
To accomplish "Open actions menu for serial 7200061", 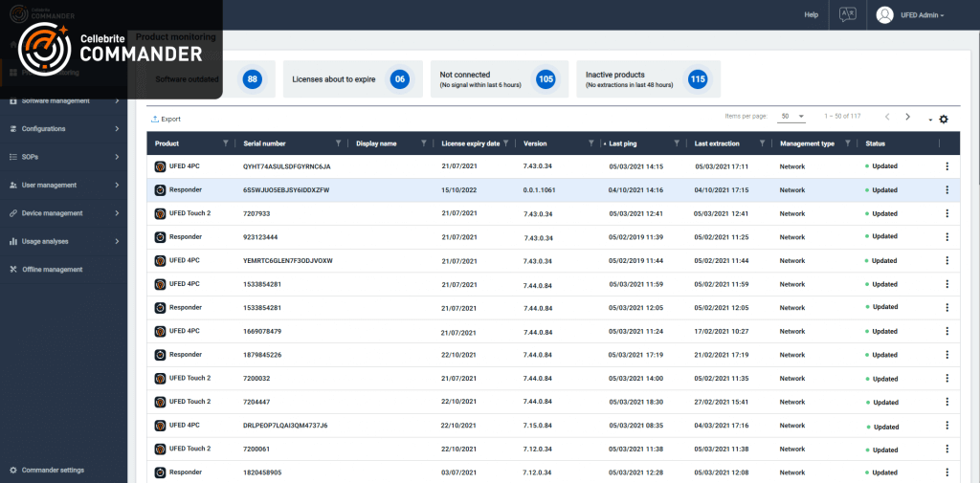I will (x=947, y=450).
